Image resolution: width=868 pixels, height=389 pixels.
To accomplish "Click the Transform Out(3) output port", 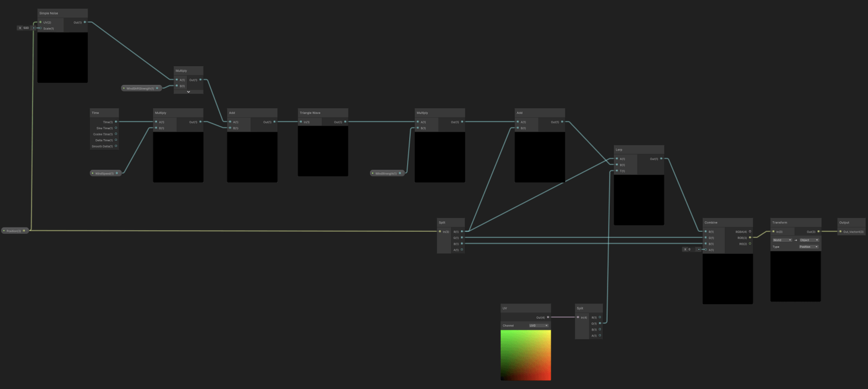I will pyautogui.click(x=818, y=232).
